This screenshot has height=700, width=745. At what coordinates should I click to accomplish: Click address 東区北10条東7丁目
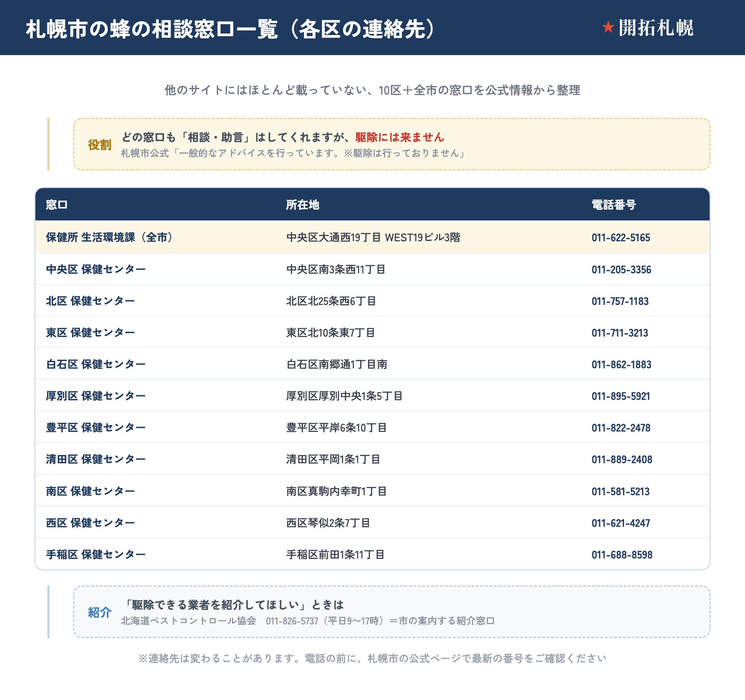(330, 332)
